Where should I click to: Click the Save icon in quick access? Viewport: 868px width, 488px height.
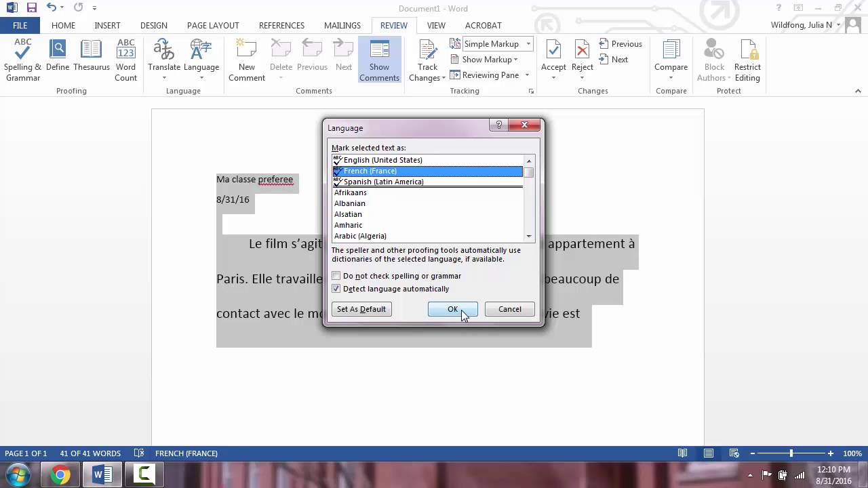pyautogui.click(x=32, y=7)
